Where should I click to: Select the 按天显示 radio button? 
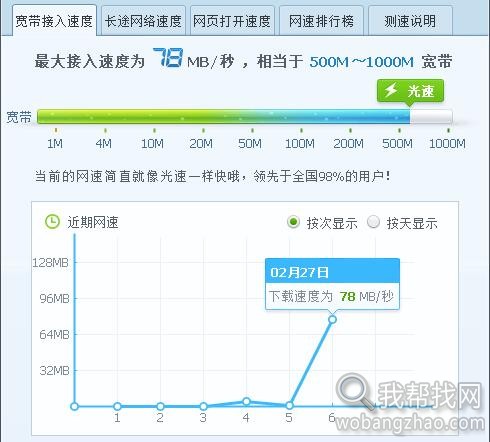(373, 222)
